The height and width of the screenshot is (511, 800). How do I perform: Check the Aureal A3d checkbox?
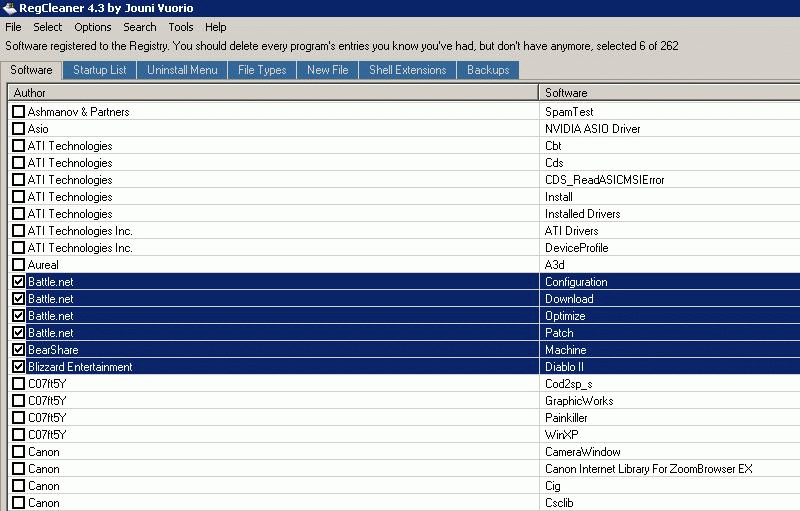(x=18, y=265)
